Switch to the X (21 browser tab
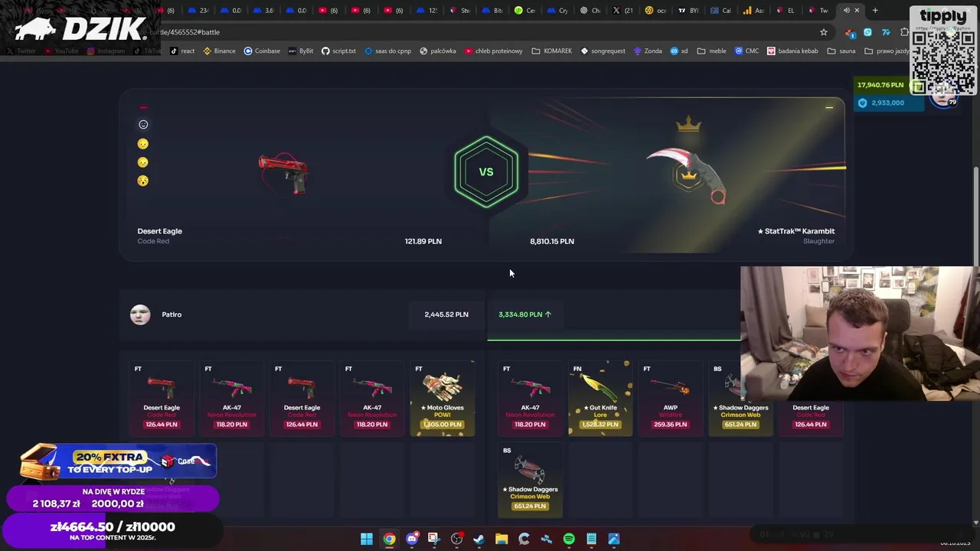Screen dimensions: 980x551 622,10
